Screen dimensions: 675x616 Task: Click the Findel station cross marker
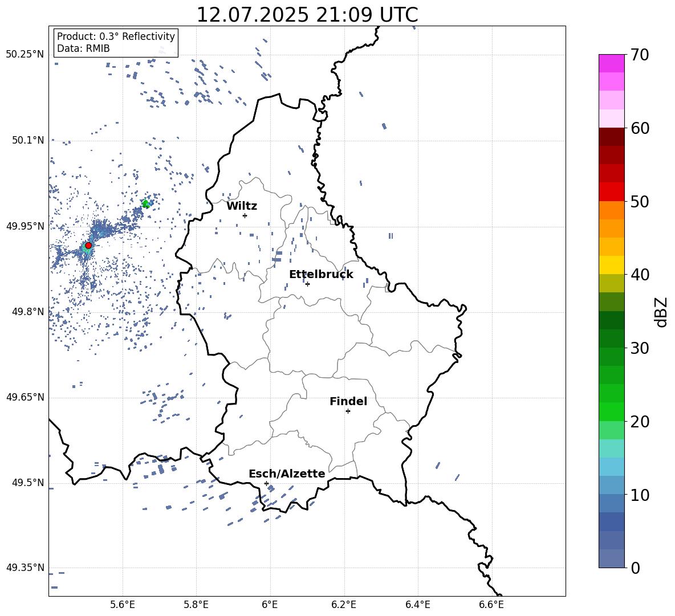tap(348, 411)
